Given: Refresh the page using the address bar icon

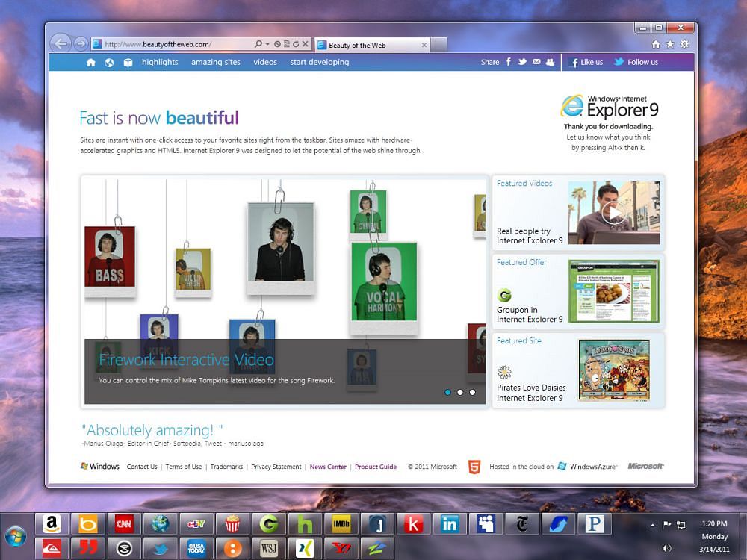Looking at the screenshot, I should click(x=296, y=44).
